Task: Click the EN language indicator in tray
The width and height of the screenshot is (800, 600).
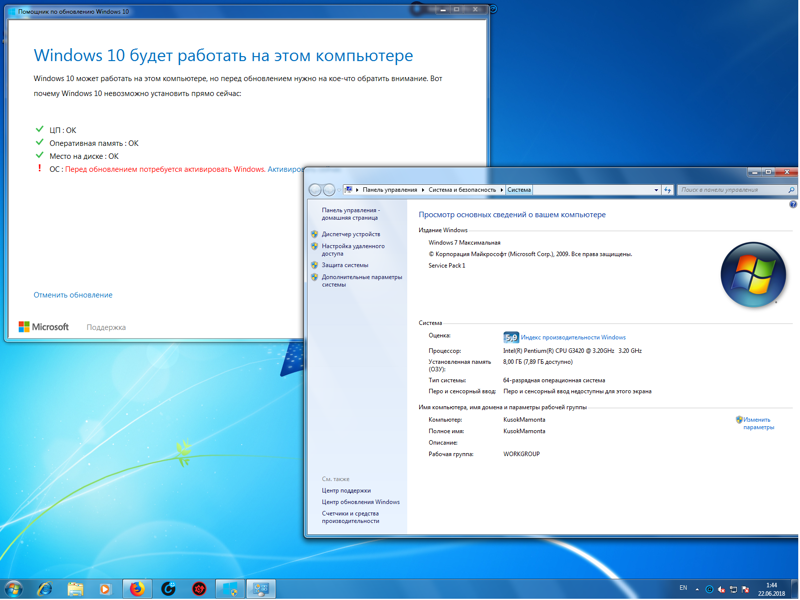Action: [x=683, y=588]
